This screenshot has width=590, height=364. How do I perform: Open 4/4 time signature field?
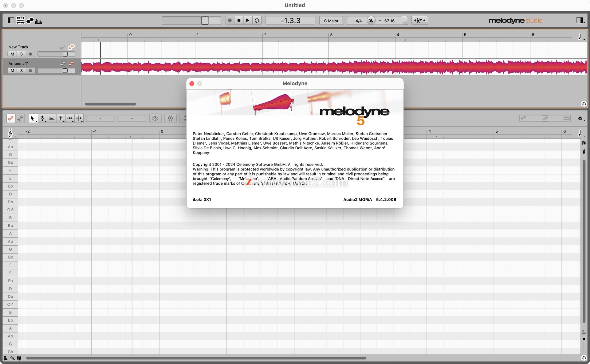(x=358, y=21)
